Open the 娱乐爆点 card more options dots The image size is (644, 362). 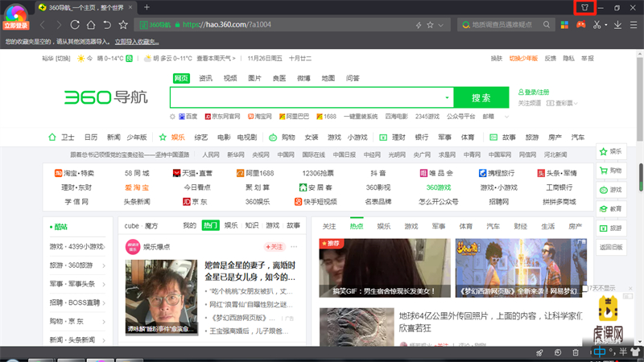294,247
